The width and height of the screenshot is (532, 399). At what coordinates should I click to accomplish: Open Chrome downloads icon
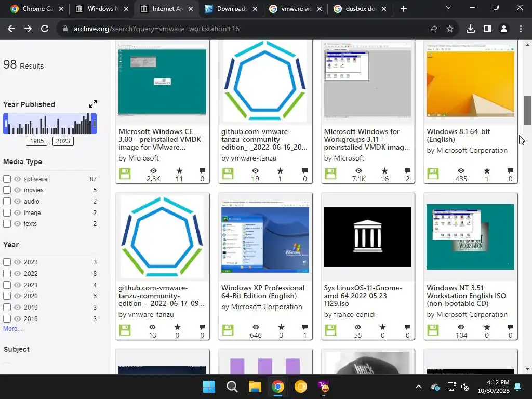point(471,29)
